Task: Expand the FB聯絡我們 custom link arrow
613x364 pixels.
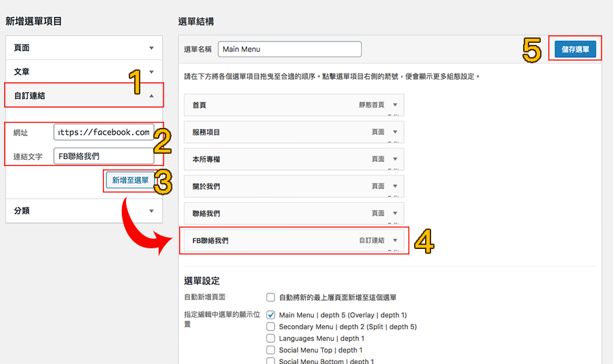Action: pyautogui.click(x=395, y=241)
